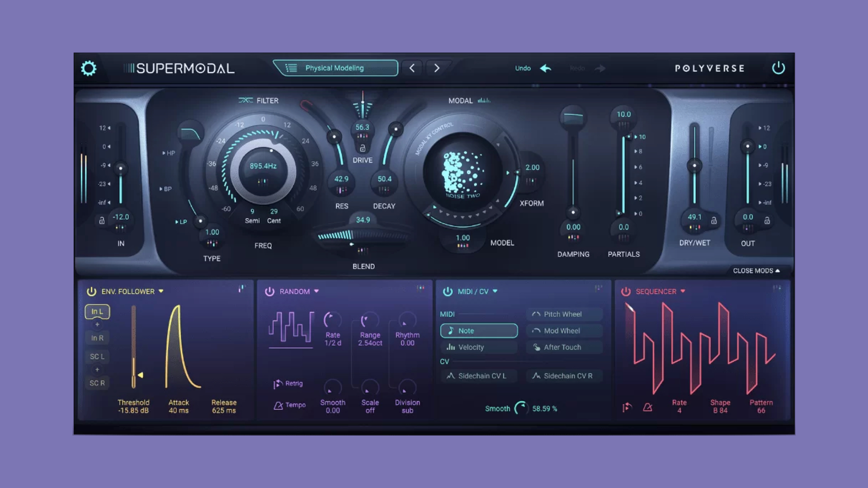The image size is (868, 488).
Task: Select After Touch as MIDI source
Action: [x=564, y=347]
